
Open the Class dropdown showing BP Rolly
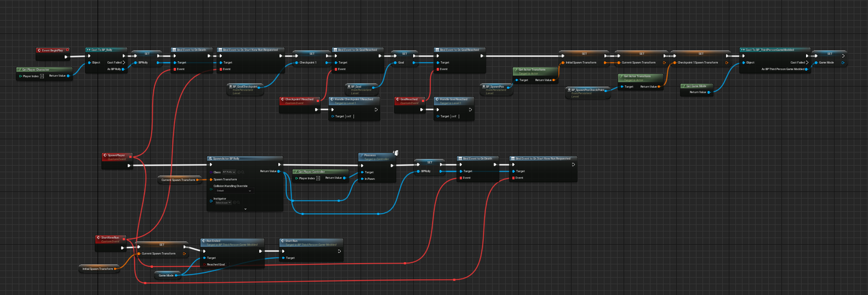pos(229,172)
